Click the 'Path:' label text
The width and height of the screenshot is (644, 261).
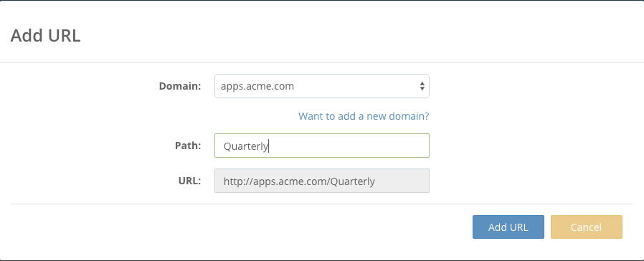coord(188,146)
